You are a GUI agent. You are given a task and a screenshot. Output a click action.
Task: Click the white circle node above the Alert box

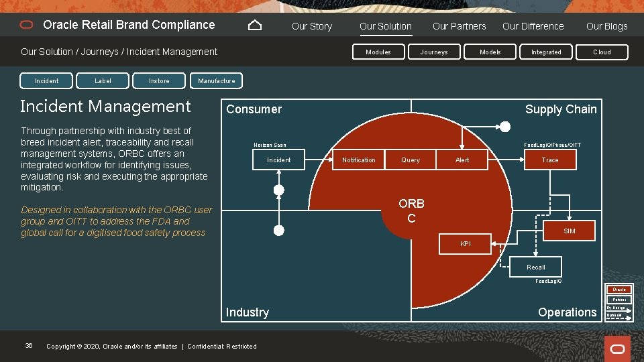505,127
